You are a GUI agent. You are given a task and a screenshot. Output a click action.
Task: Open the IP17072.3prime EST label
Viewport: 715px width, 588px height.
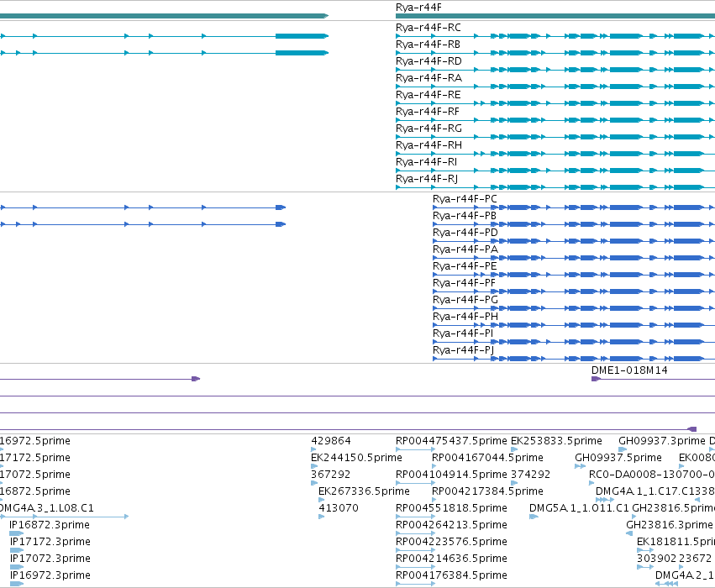(50, 559)
